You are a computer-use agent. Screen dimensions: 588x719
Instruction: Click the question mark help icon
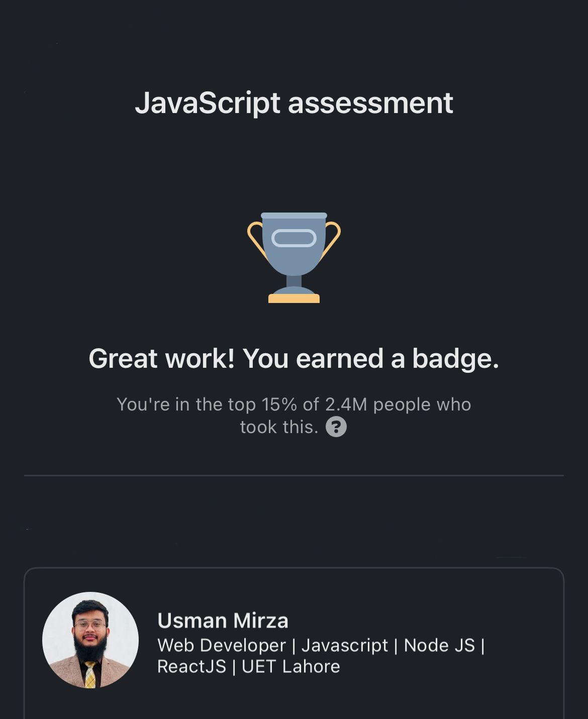coord(336,427)
